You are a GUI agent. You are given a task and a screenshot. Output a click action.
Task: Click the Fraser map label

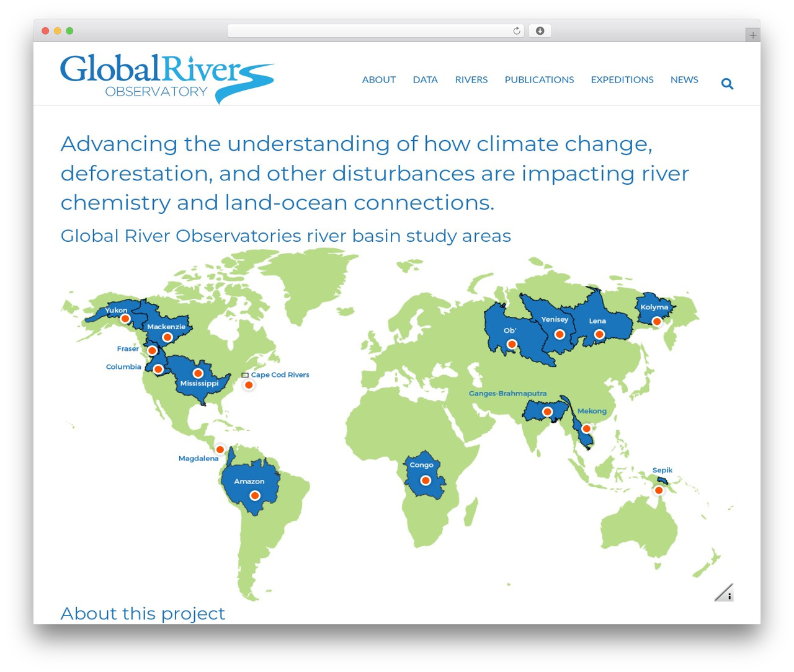tap(128, 349)
